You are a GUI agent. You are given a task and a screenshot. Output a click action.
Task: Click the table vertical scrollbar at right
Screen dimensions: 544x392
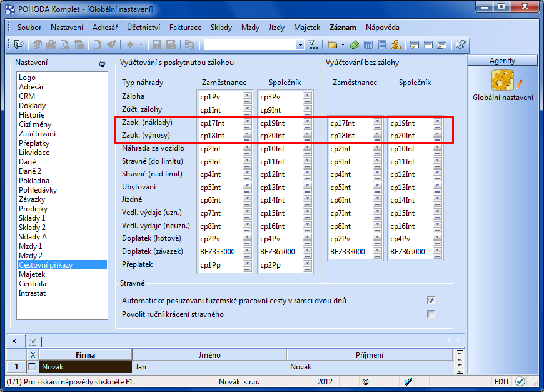coord(460,362)
